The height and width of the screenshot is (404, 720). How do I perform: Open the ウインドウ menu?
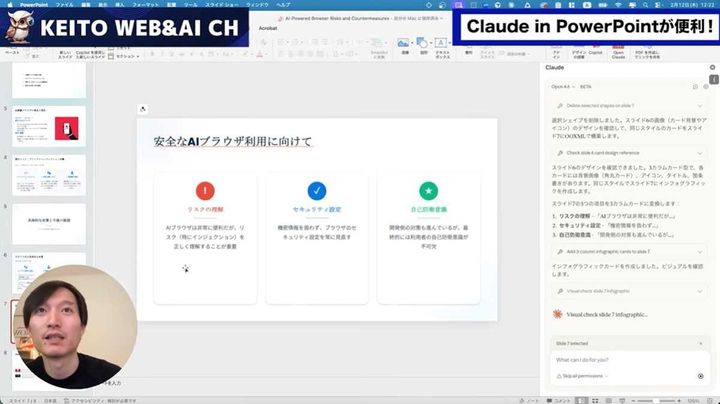pyautogui.click(x=257, y=5)
